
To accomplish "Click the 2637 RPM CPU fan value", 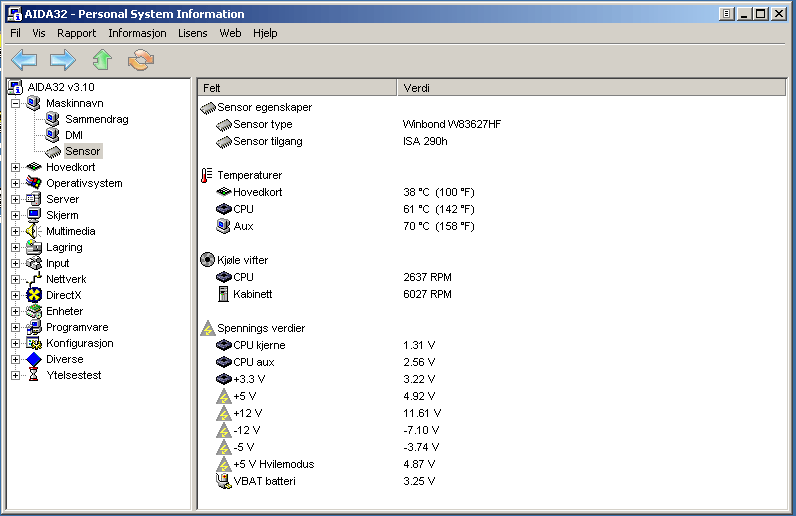I will [x=427, y=277].
